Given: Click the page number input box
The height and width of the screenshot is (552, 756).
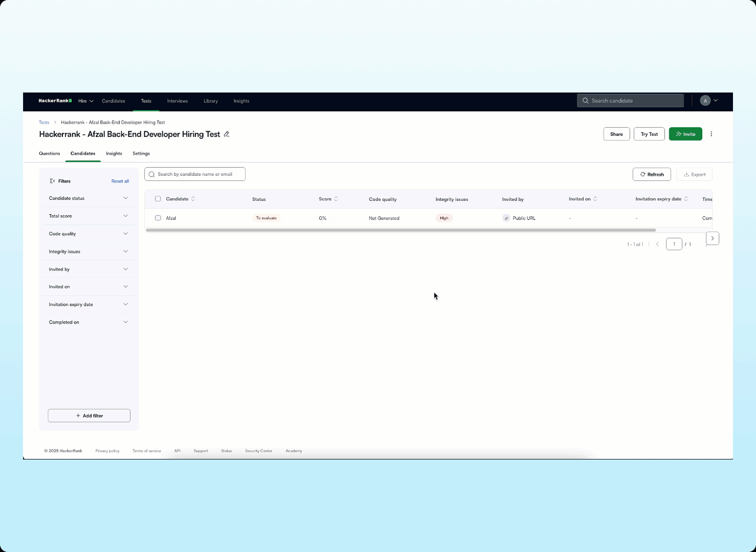Looking at the screenshot, I should 674,244.
